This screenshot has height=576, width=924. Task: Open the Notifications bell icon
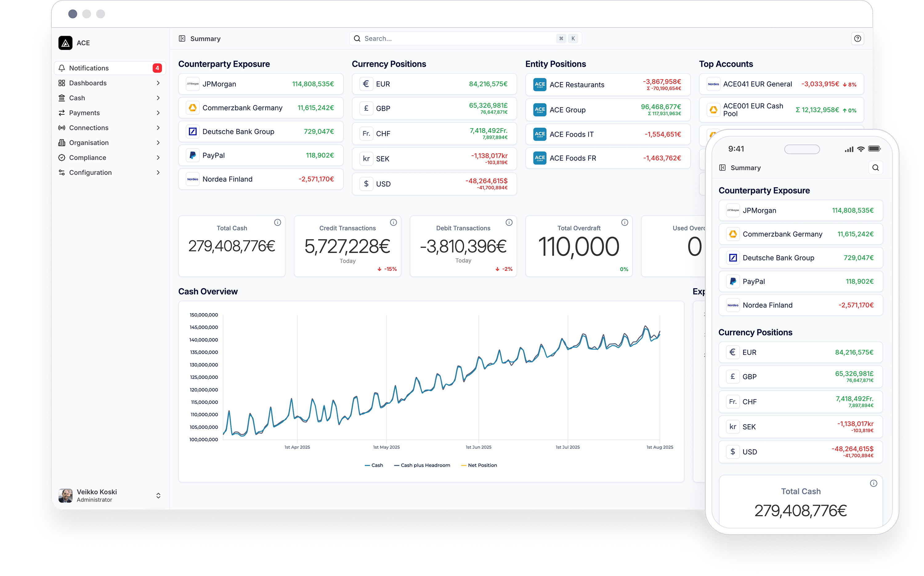(x=62, y=68)
